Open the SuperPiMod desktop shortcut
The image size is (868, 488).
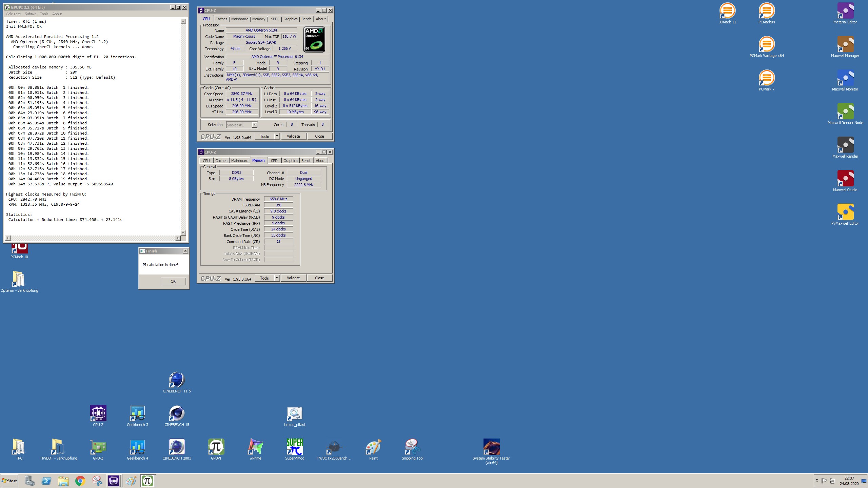[x=295, y=449]
